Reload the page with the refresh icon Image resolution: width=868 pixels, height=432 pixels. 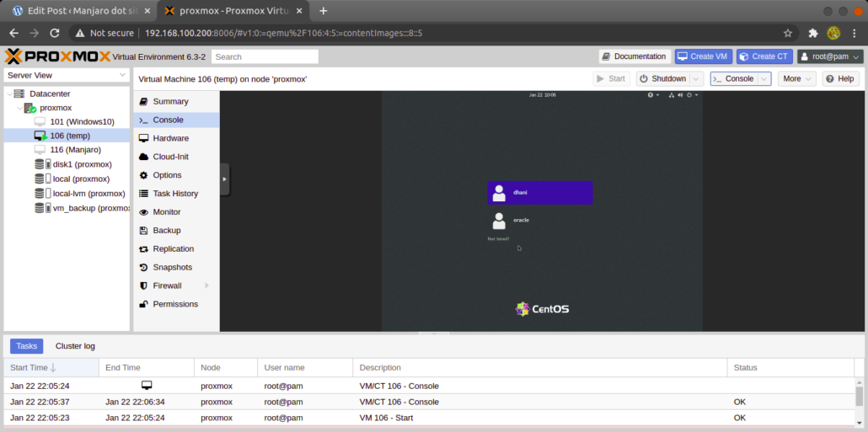(54, 33)
